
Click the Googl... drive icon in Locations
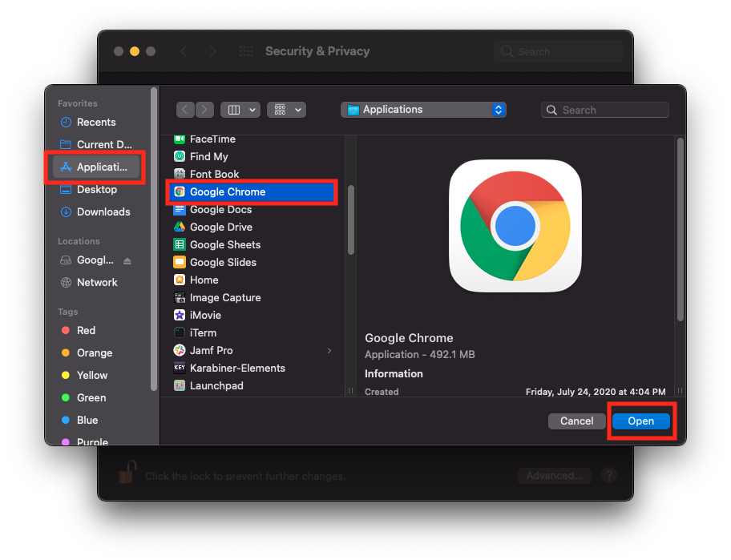tap(66, 260)
